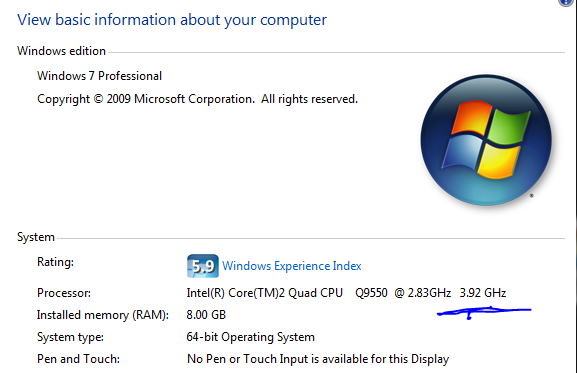
Task: Click the 5.9 rating score badge
Action: tap(203, 266)
